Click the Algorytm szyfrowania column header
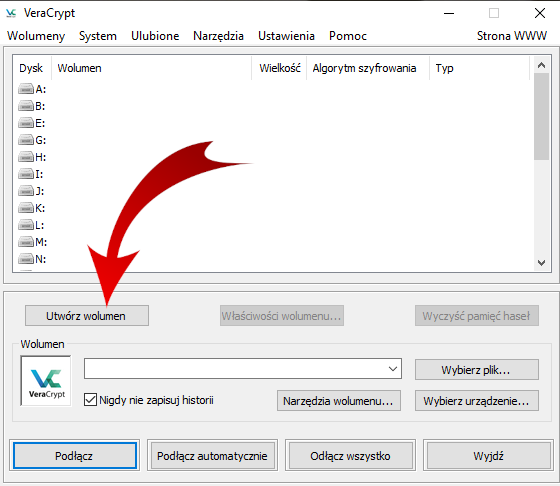Screen dimensions: 560x486 click(x=368, y=68)
